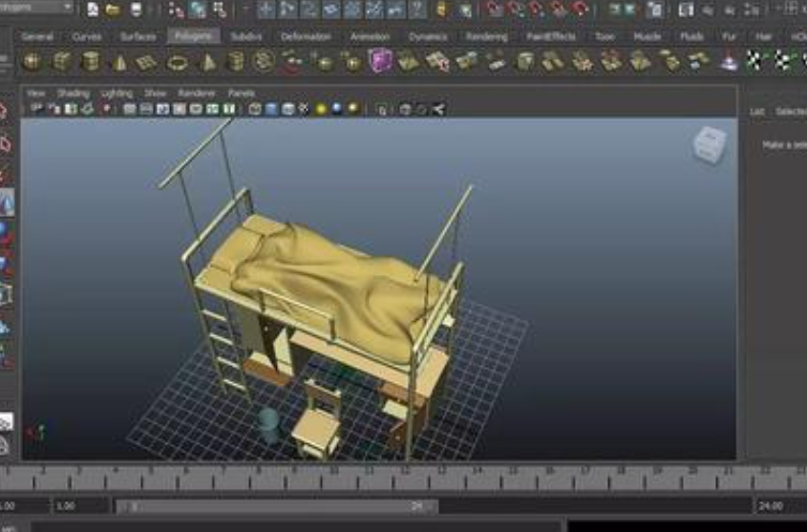
Task: Click the command line input field
Action: click(x=296, y=526)
